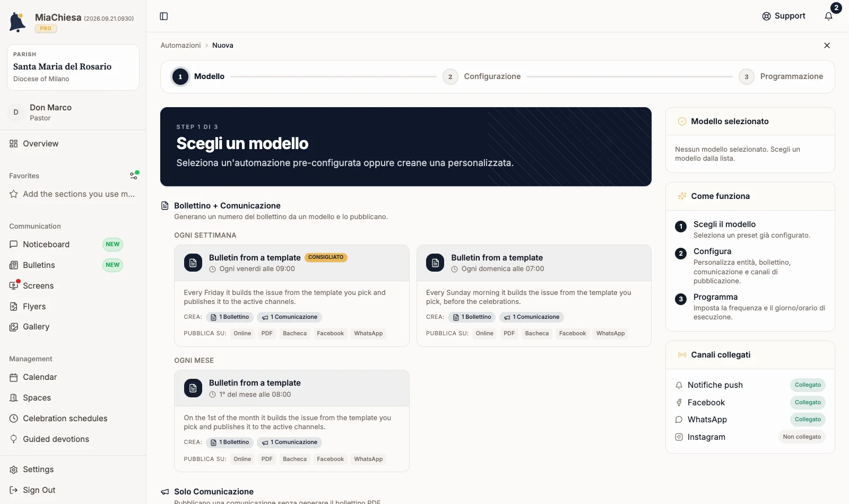Click the Sign Out icon
The image size is (849, 504).
coord(14,490)
